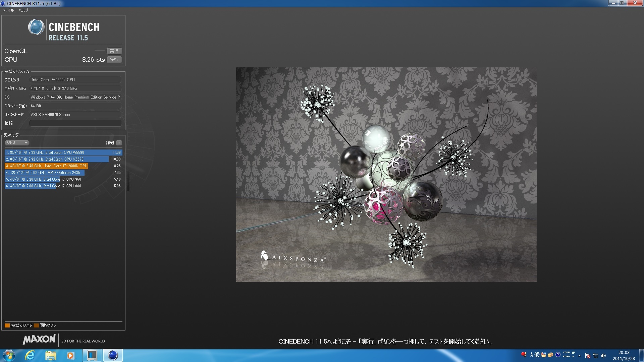Image resolution: width=644 pixels, height=362 pixels.
Task: Open the Windows Start menu
Action: pyautogui.click(x=9, y=355)
